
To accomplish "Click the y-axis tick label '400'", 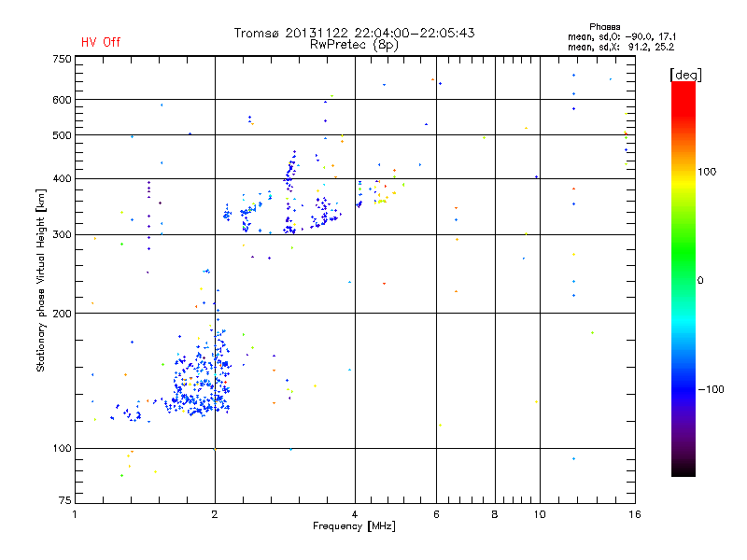I will [62, 179].
